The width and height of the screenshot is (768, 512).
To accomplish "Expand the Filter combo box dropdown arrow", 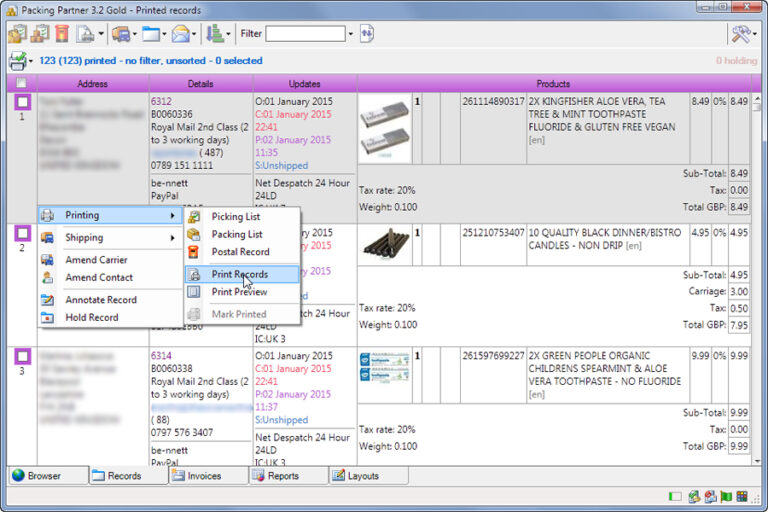I will [351, 34].
